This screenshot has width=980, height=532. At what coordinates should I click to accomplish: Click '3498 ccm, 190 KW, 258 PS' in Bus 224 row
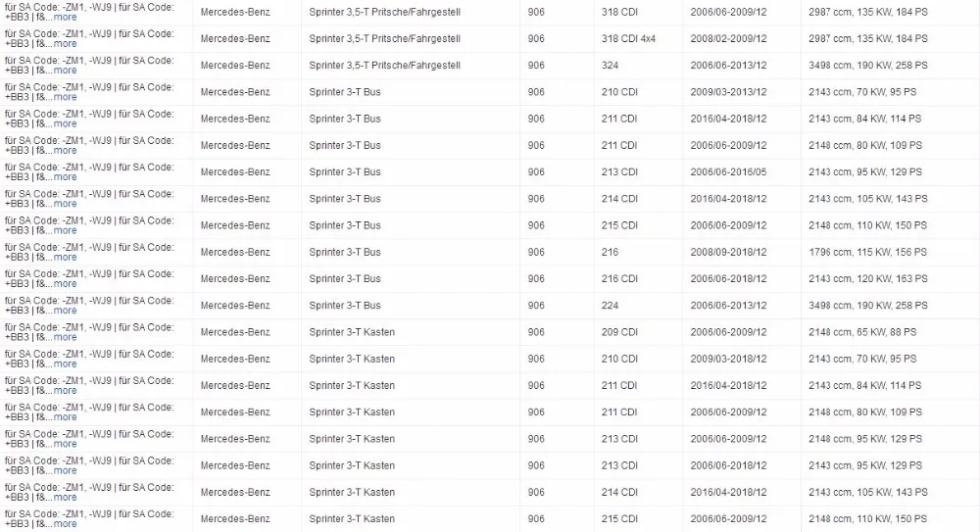tap(867, 306)
